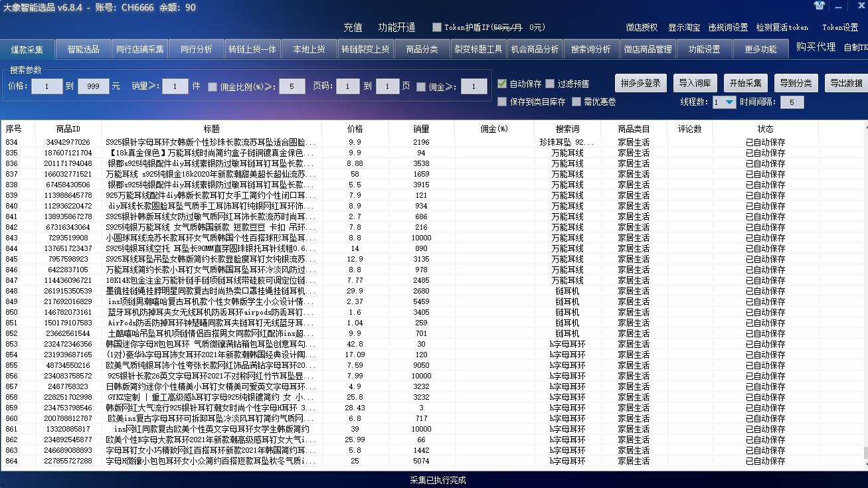Image resolution: width=868 pixels, height=488 pixels.
Task: Open the 转链上货一体 tab
Action: [252, 49]
